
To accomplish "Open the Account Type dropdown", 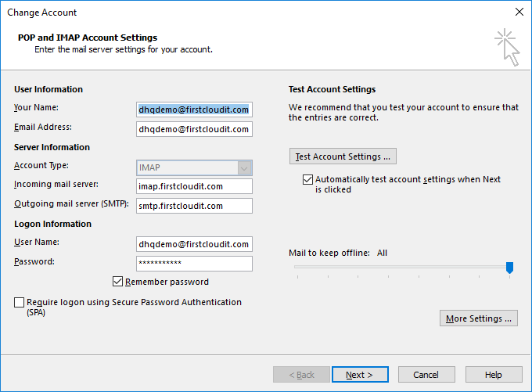I will pos(194,167).
